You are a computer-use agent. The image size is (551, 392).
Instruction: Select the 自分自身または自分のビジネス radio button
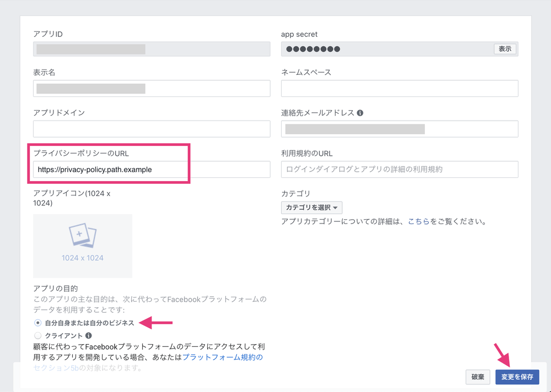click(37, 324)
